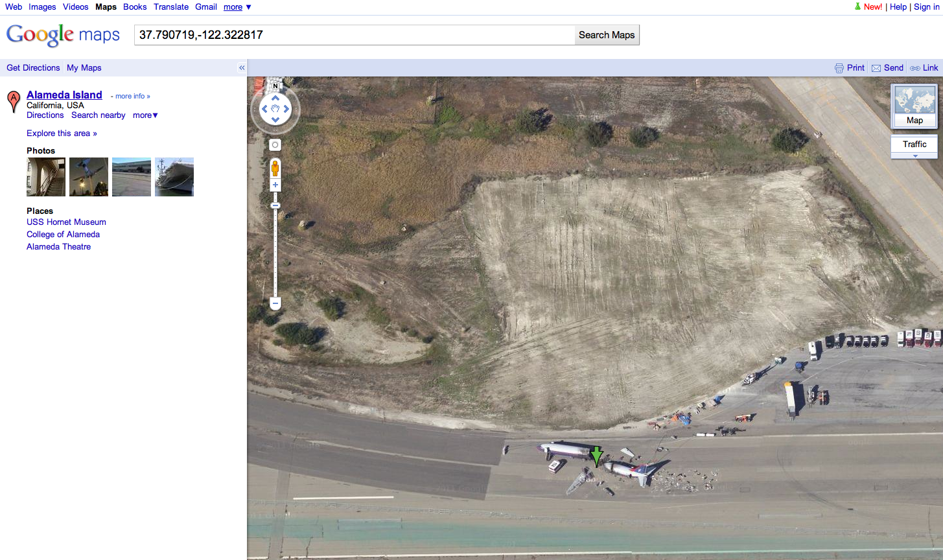Click the zoom in plus button
943x560 pixels.
275,185
